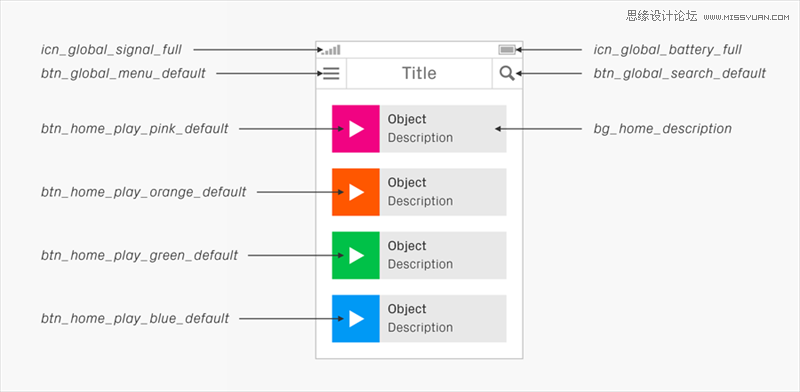This screenshot has height=392, width=800.
Task: Click the bg_home_description label
Action: coord(662,129)
